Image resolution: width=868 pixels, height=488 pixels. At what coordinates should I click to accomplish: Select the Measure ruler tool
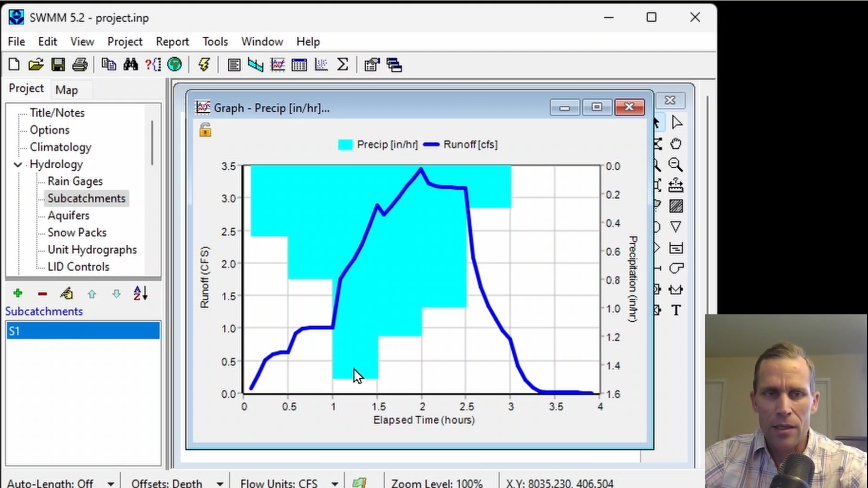coord(676,186)
